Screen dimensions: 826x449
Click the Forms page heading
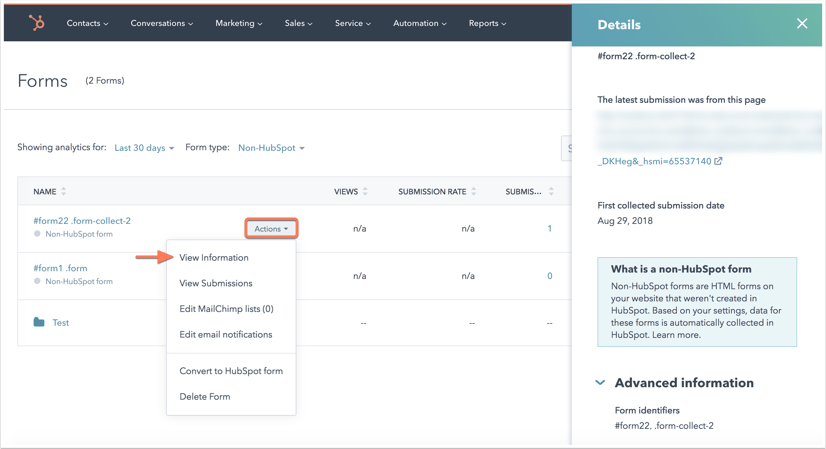pyautogui.click(x=43, y=81)
